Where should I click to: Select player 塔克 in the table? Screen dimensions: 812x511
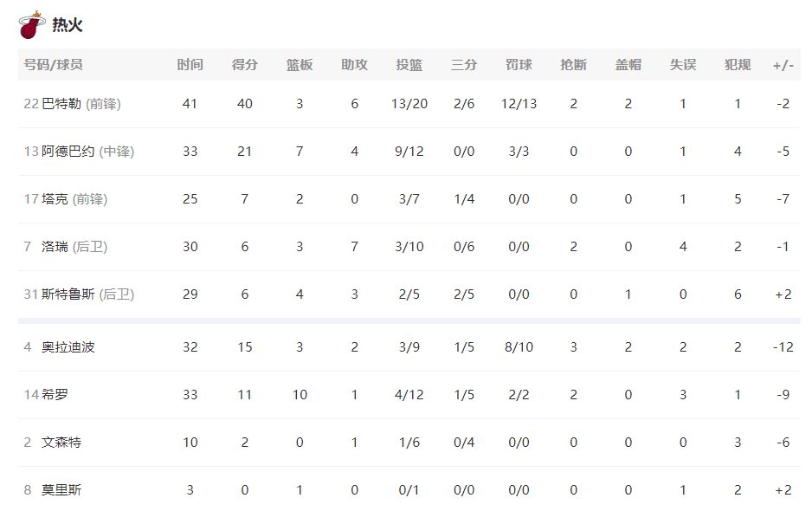(55, 199)
